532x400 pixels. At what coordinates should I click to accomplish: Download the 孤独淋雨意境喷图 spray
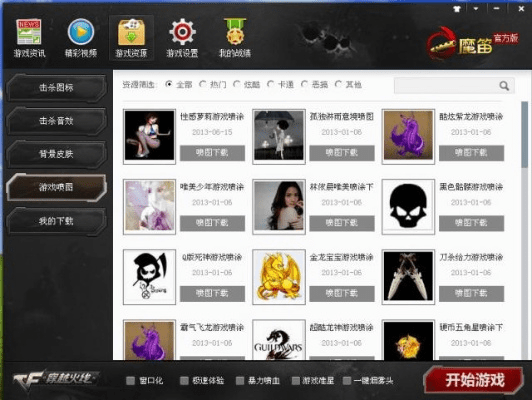tap(342, 153)
